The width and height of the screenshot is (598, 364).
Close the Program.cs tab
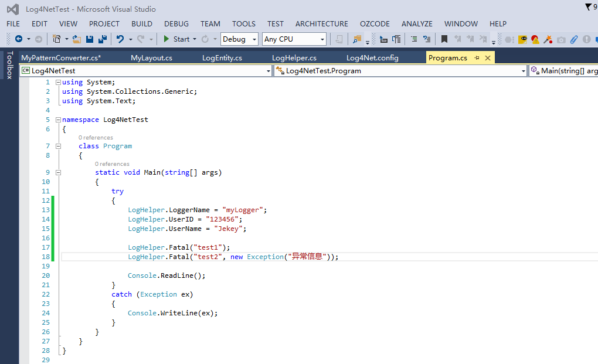(x=488, y=58)
